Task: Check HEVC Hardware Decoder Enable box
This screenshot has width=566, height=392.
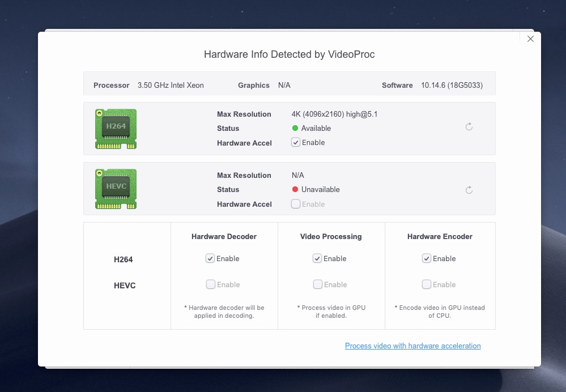Action: tap(210, 284)
